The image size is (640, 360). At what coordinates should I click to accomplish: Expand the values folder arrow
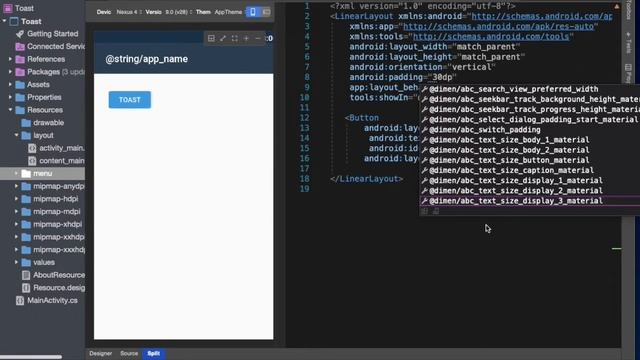tap(16, 262)
